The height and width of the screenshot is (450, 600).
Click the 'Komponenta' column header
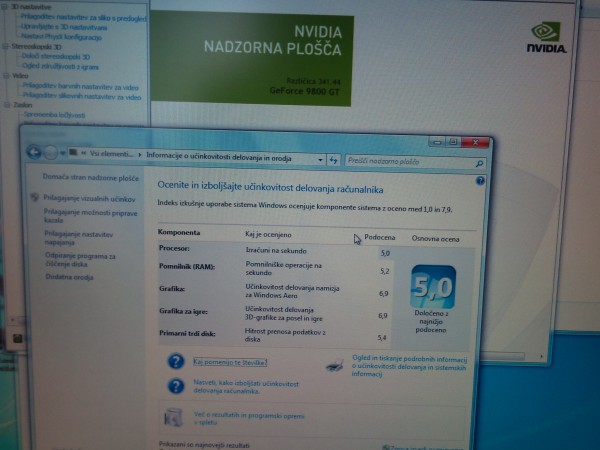[179, 232]
